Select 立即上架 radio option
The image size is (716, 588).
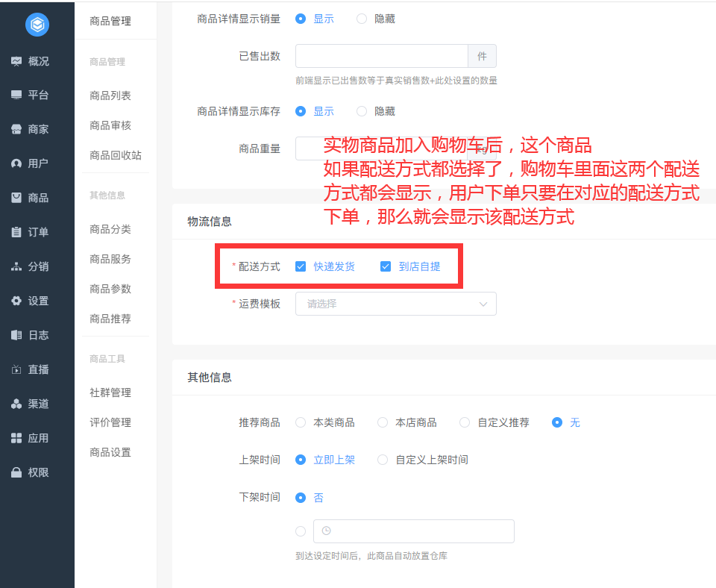(x=301, y=460)
